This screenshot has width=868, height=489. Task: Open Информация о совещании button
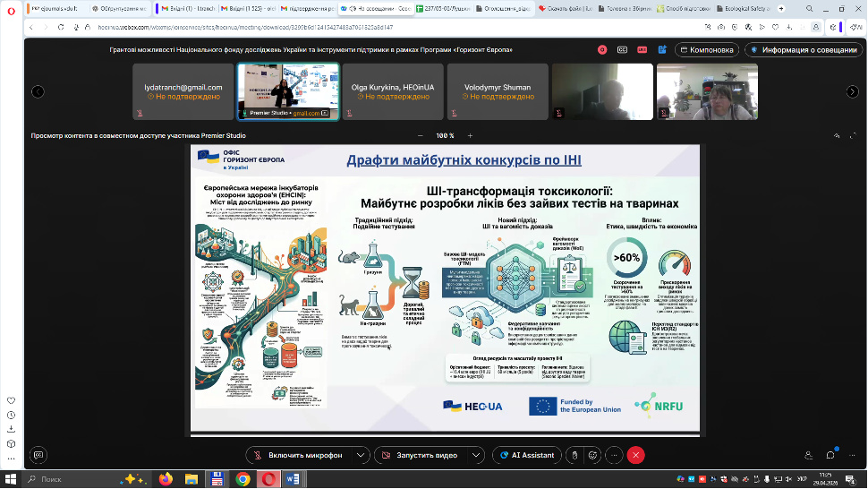pos(803,50)
